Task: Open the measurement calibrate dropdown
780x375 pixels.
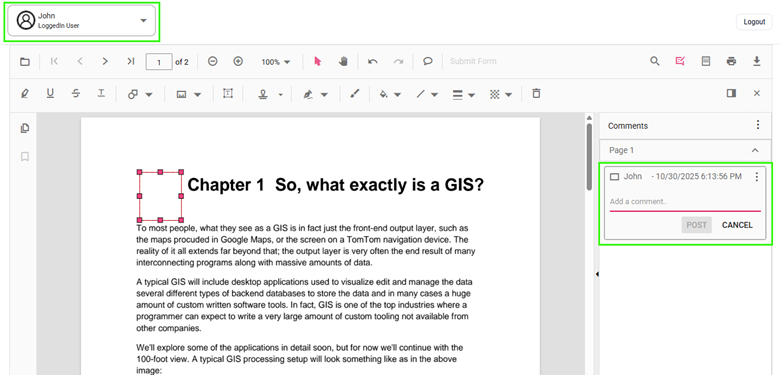Action: point(189,94)
